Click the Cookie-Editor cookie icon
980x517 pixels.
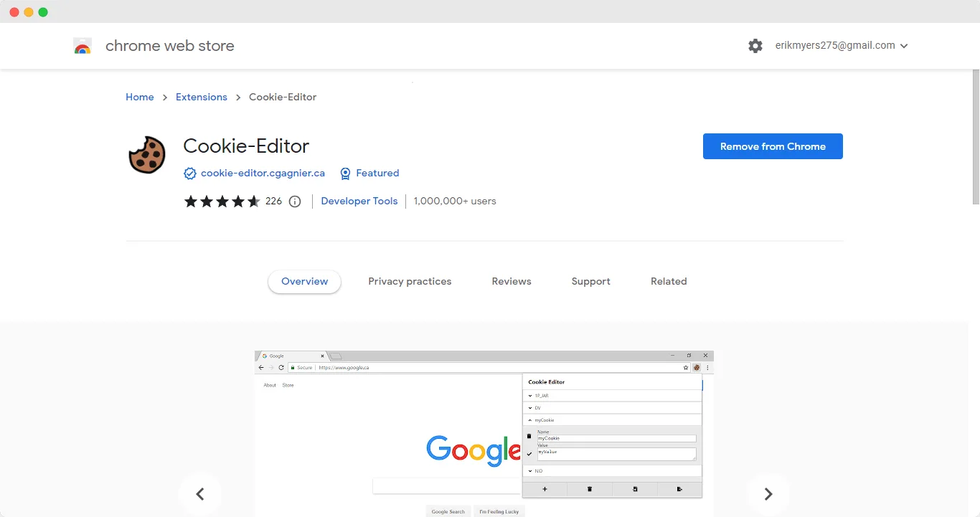147,155
